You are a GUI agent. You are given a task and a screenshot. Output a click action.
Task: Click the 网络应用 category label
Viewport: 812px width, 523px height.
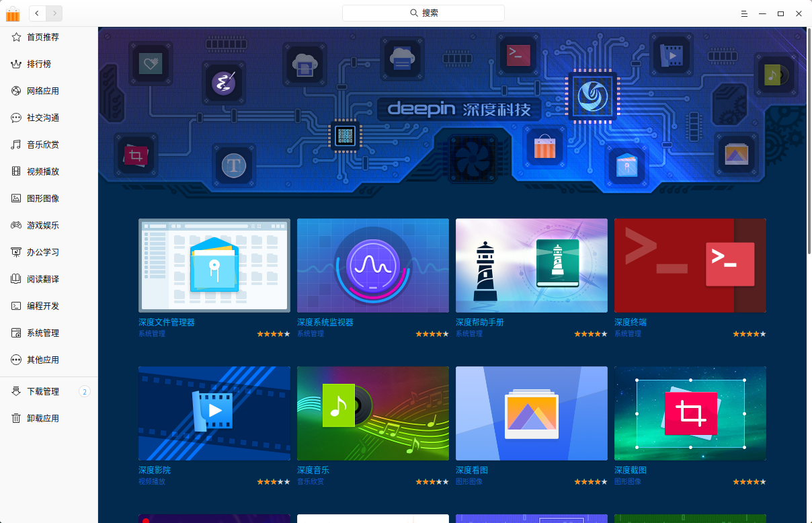pos(43,91)
